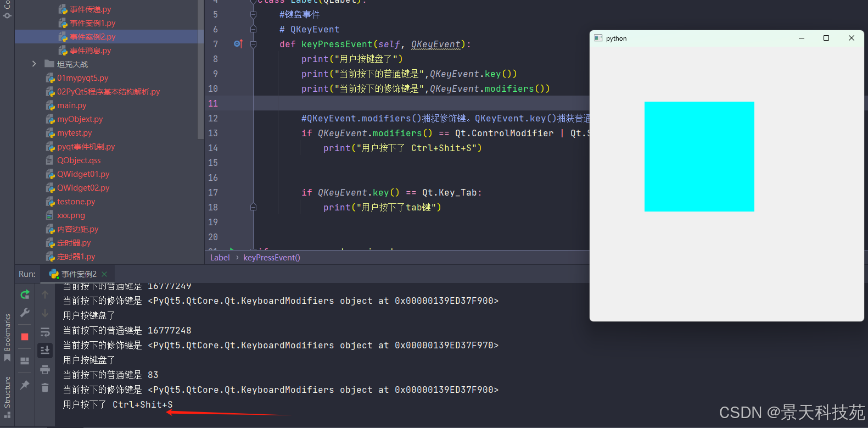868x428 pixels.
Task: Expand the 坦克大战 folder
Action: click(x=34, y=64)
